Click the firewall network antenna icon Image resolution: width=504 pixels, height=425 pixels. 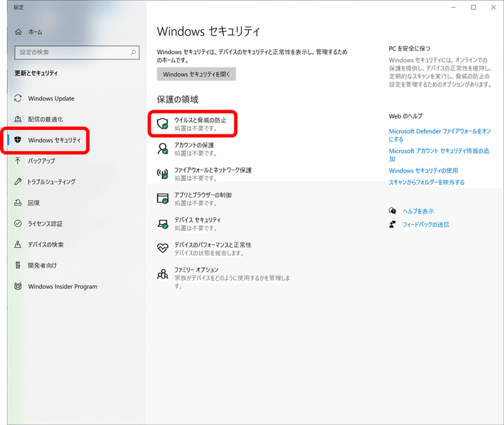point(163,174)
